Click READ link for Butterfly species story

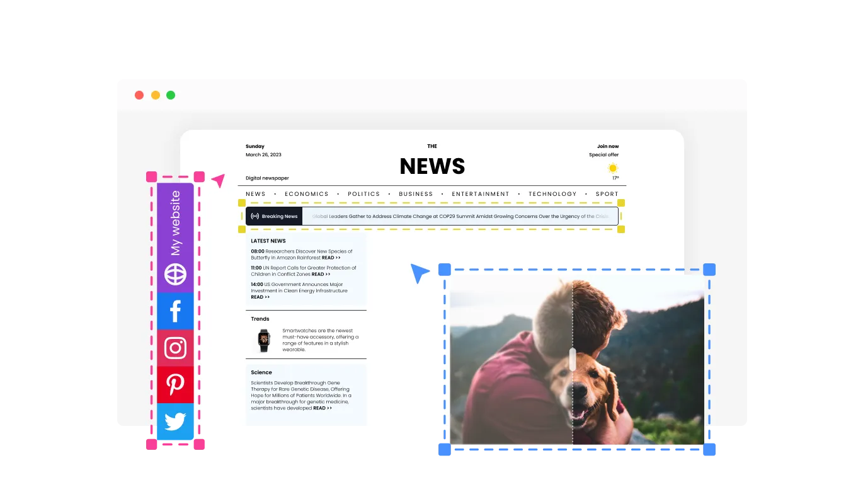331,258
